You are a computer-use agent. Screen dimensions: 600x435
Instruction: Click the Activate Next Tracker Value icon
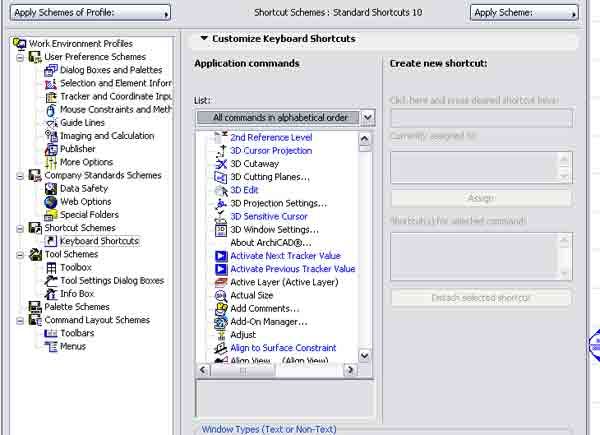(221, 256)
